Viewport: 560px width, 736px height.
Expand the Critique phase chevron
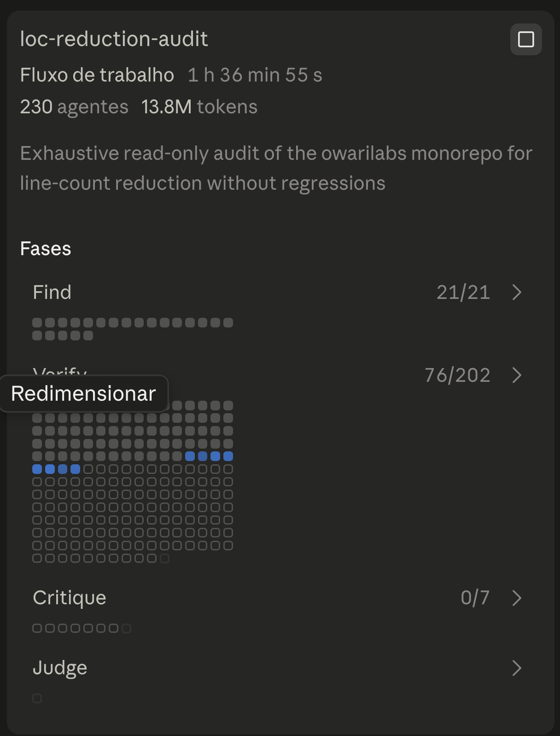click(x=517, y=598)
